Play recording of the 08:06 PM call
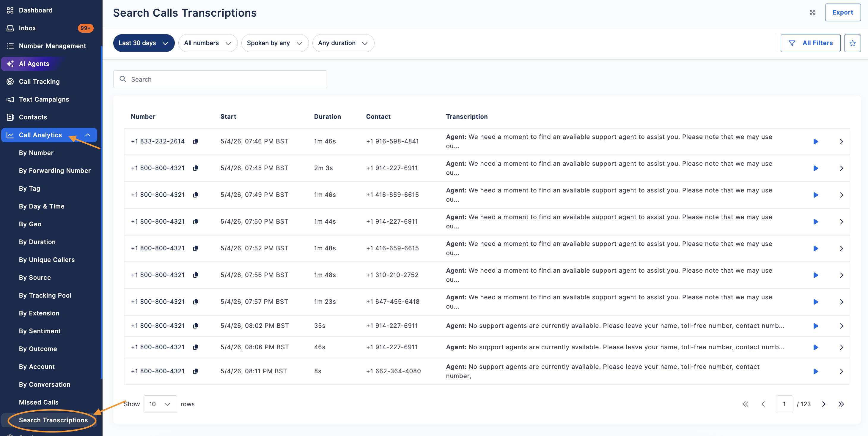868x436 pixels. click(816, 347)
